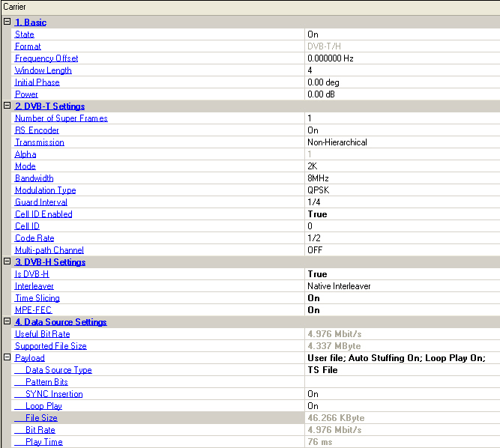Screen dimensions: 500x448
Task: Select the Modulation Type property
Action: pyautogui.click(x=45, y=190)
